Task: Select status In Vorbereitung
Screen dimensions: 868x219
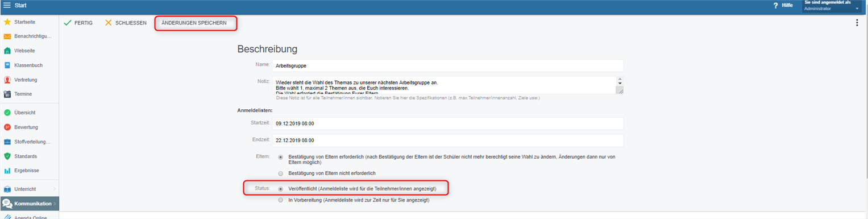Action: 280,200
